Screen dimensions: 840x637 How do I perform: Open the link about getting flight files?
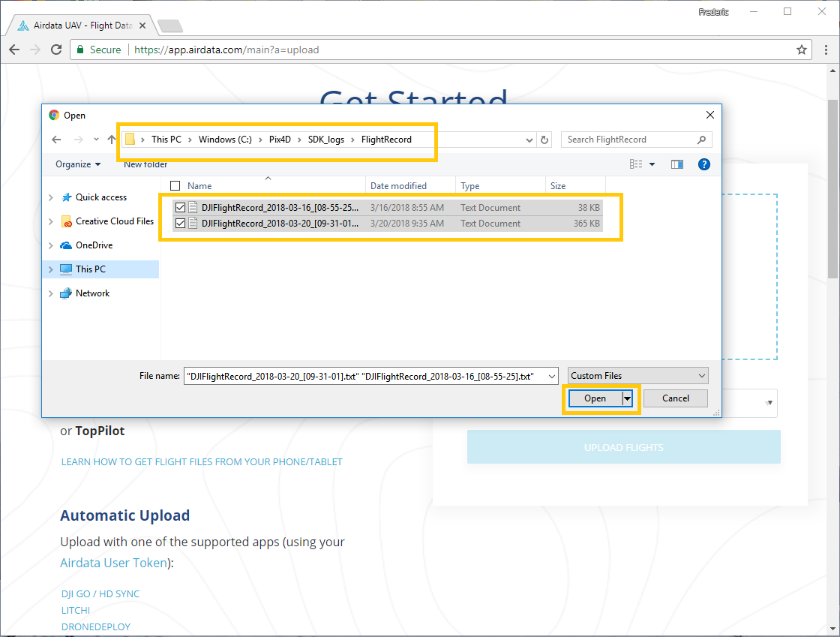coord(202,462)
